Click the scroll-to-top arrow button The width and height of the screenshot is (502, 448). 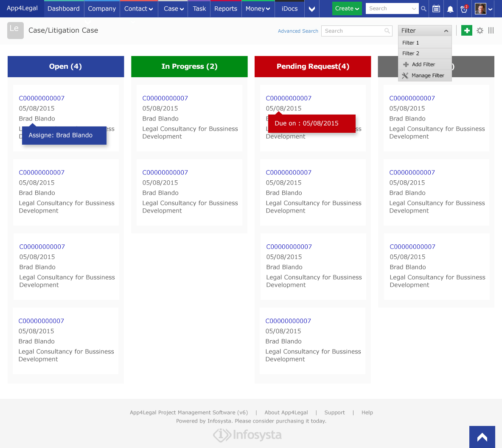pyautogui.click(x=482, y=437)
